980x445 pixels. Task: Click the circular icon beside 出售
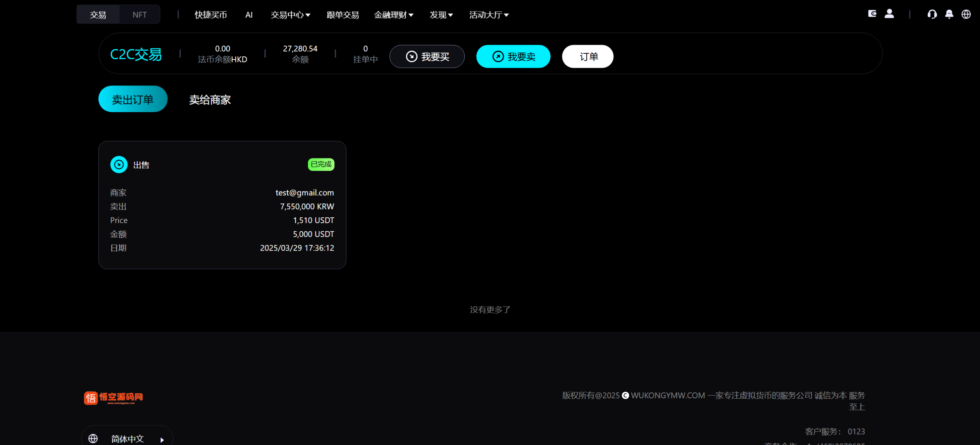click(x=119, y=164)
